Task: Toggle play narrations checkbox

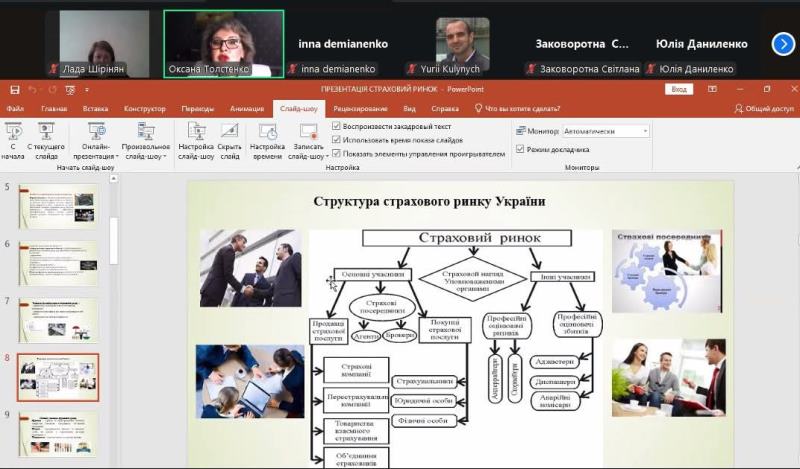Action: click(x=336, y=126)
